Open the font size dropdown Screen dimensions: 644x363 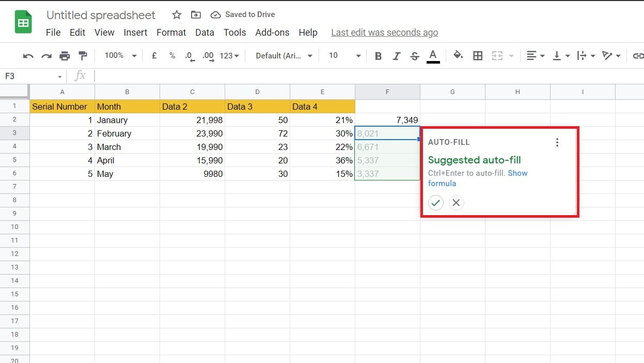click(342, 55)
